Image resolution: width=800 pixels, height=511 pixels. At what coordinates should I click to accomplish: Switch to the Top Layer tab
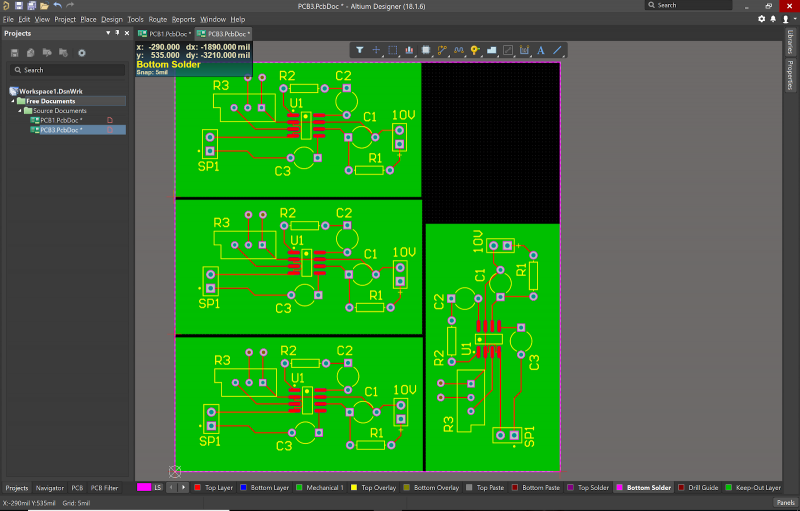[214, 488]
